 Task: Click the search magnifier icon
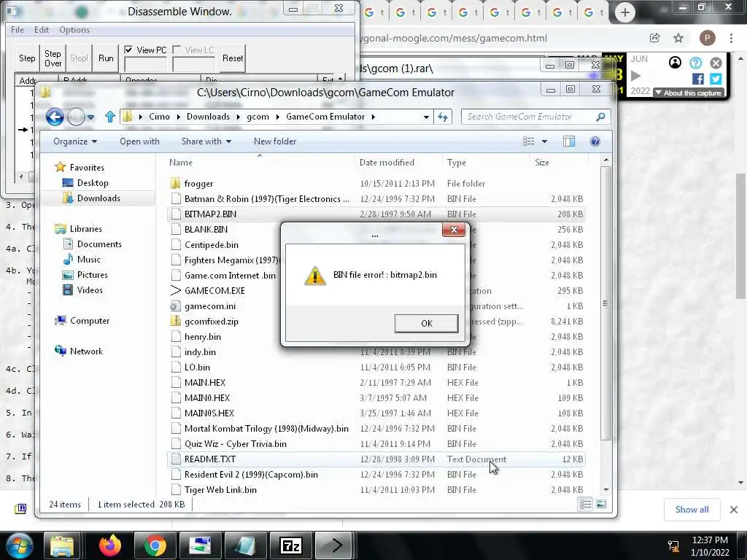(600, 117)
